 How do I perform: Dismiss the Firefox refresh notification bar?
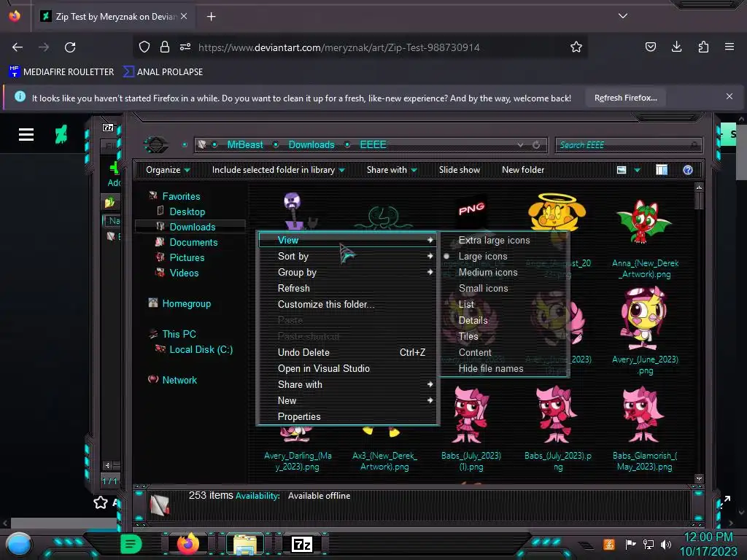coord(729,97)
